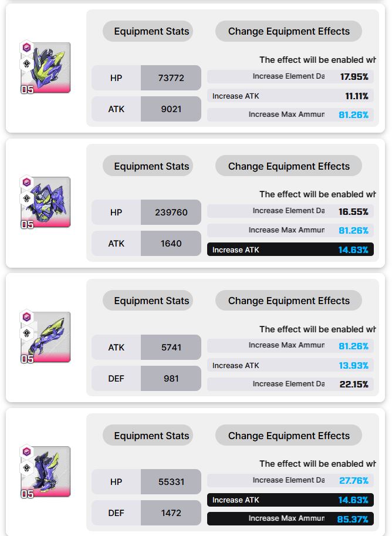Click the pink hexagon badge on arm gear

(27, 318)
